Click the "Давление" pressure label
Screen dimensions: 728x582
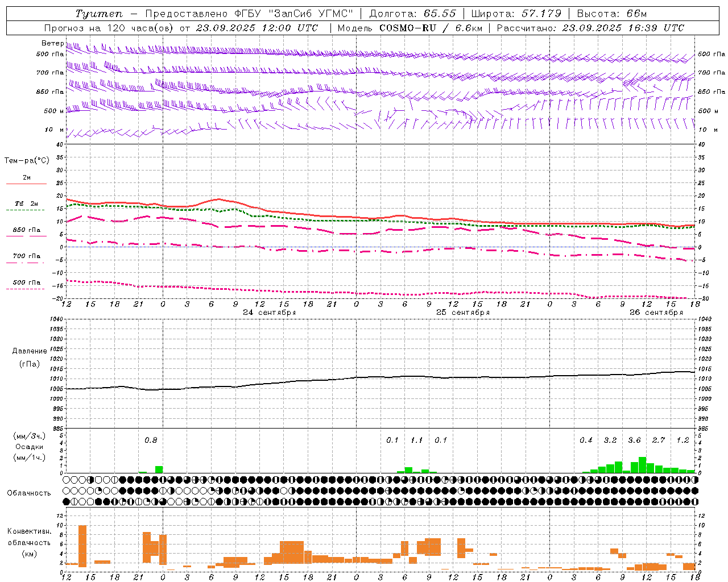[x=30, y=351]
